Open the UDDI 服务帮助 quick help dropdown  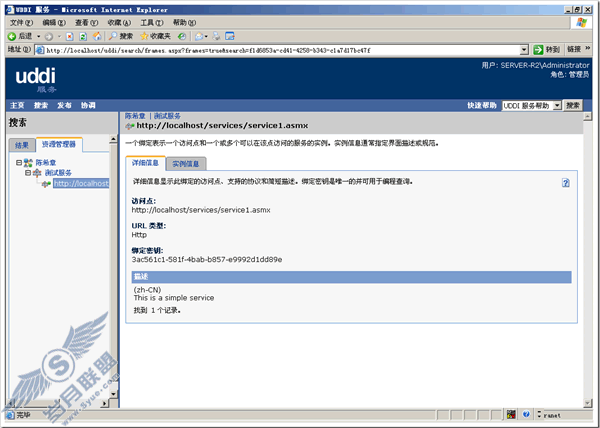click(x=557, y=106)
